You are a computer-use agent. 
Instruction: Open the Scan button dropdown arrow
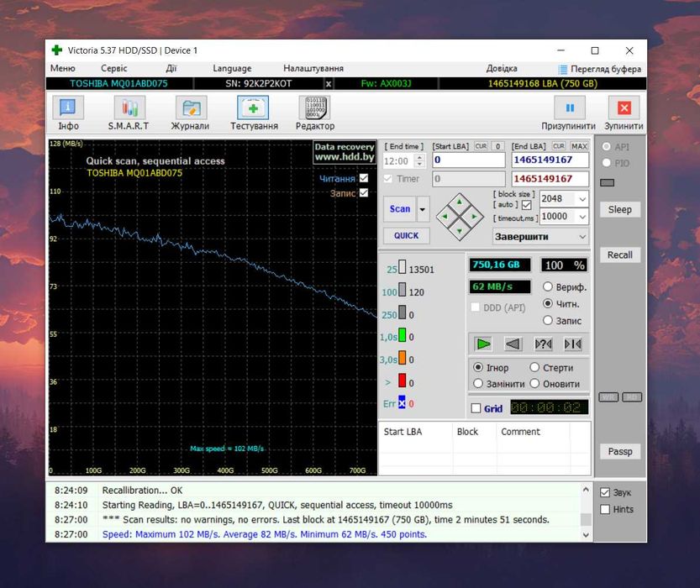[423, 209]
